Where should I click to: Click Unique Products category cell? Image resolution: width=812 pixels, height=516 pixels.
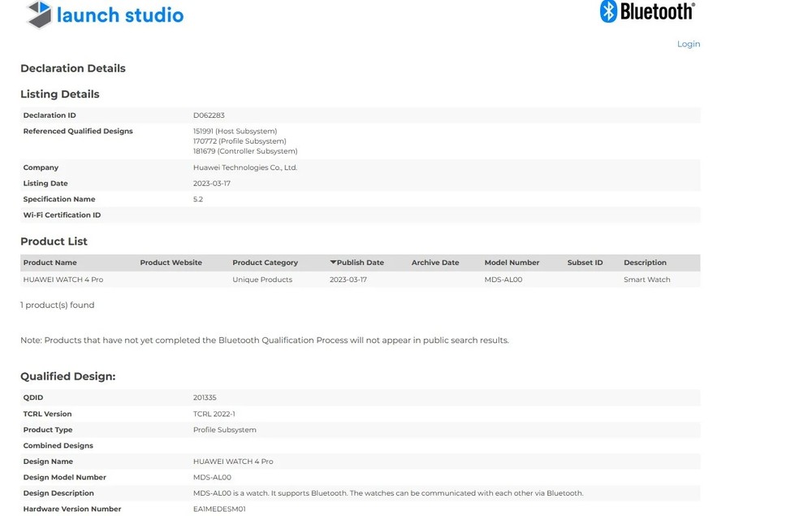click(262, 280)
